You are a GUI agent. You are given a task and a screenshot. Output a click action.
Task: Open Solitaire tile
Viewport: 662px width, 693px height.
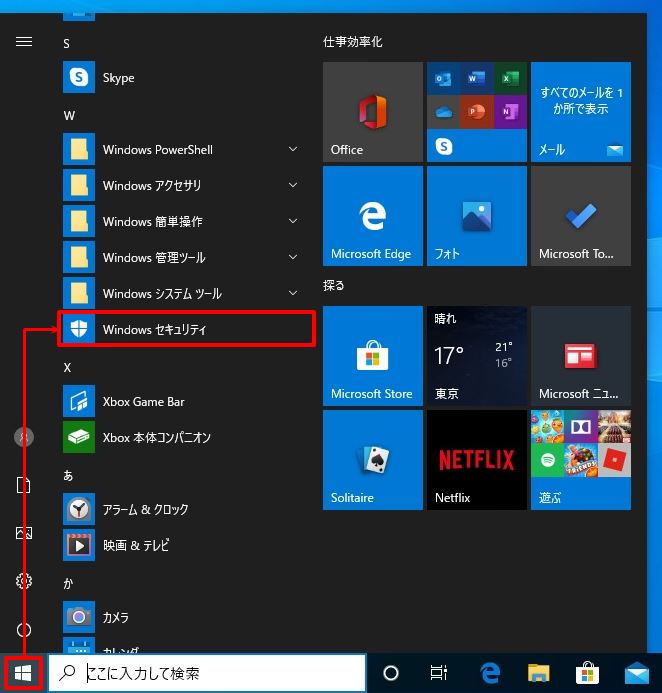373,460
